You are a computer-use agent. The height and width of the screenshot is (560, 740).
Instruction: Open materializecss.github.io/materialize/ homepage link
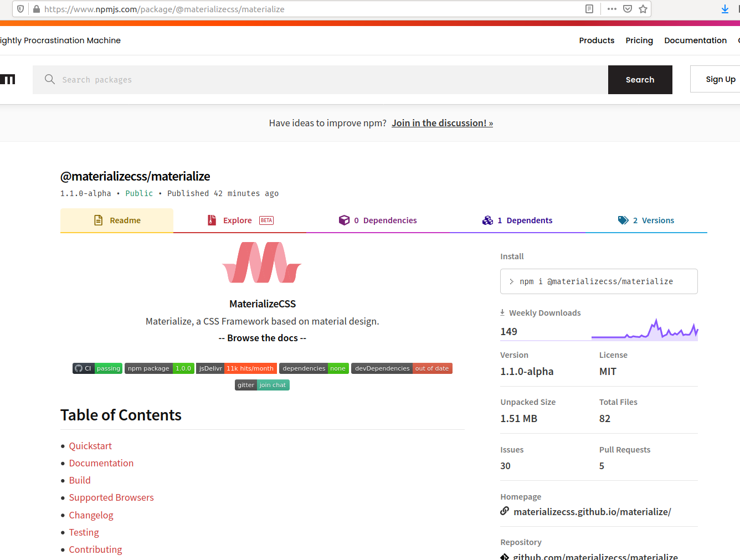click(592, 512)
